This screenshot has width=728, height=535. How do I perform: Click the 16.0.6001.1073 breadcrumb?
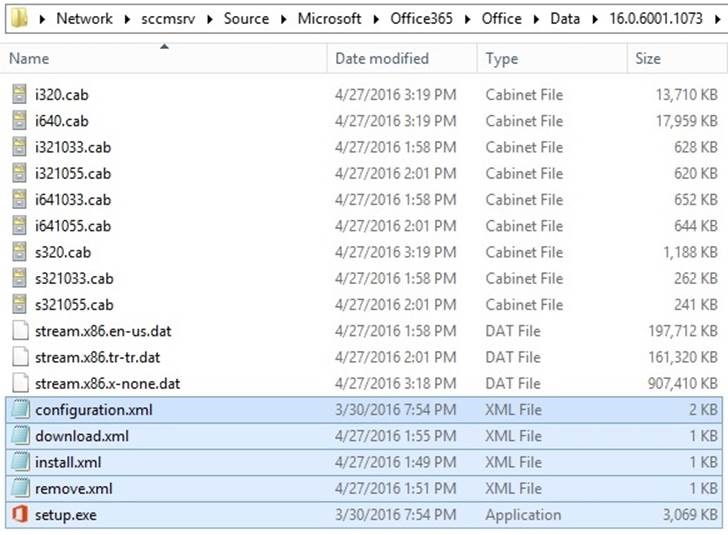(656, 19)
